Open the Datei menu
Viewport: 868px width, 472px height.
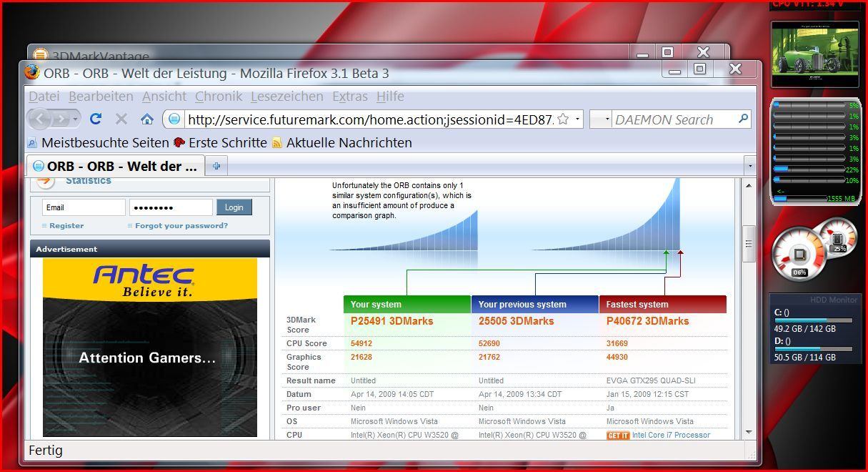[x=44, y=96]
